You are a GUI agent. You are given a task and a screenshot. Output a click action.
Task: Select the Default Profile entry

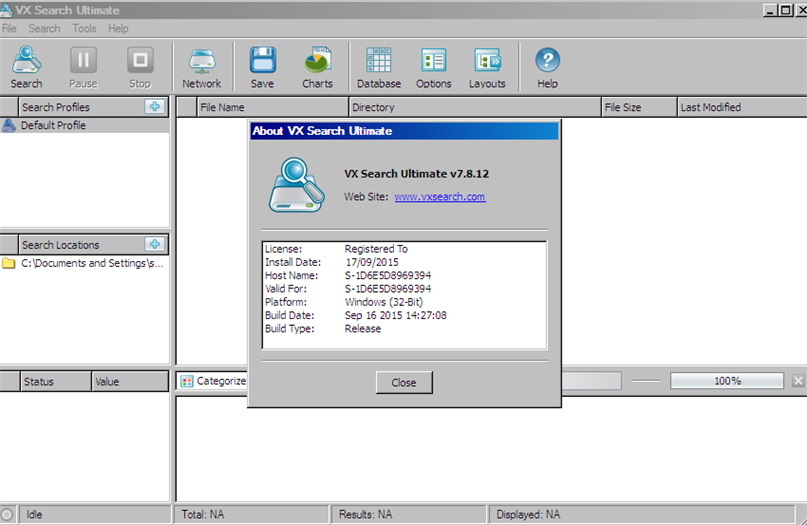[x=53, y=126]
